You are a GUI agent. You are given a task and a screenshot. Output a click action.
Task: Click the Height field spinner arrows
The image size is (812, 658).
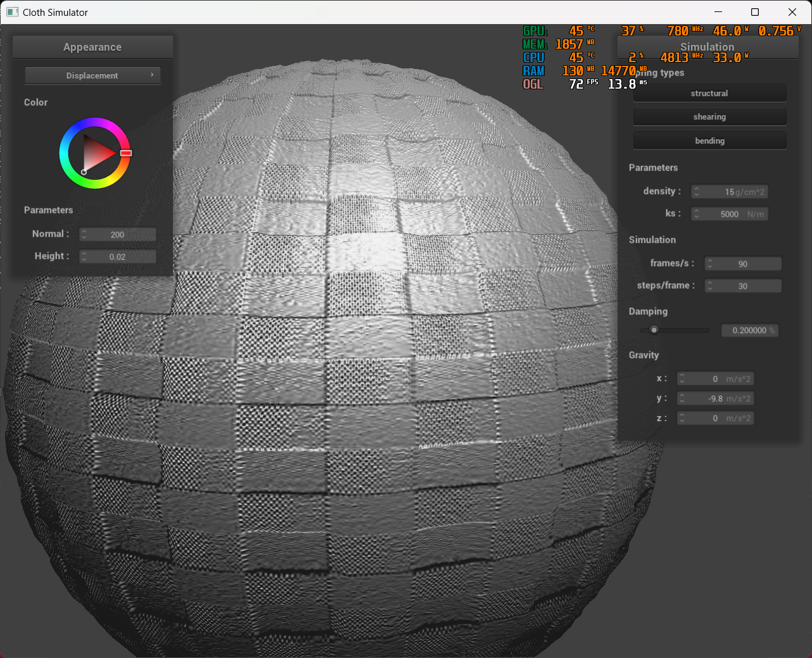(84, 256)
